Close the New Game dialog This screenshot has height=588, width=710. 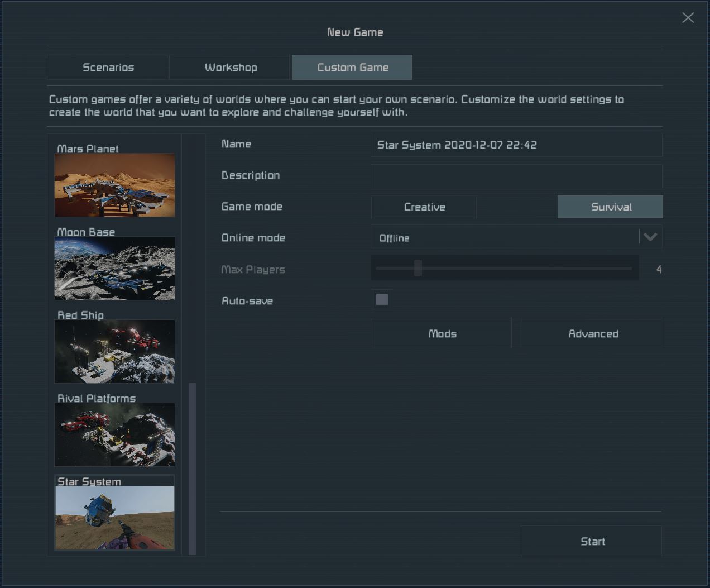(x=688, y=18)
